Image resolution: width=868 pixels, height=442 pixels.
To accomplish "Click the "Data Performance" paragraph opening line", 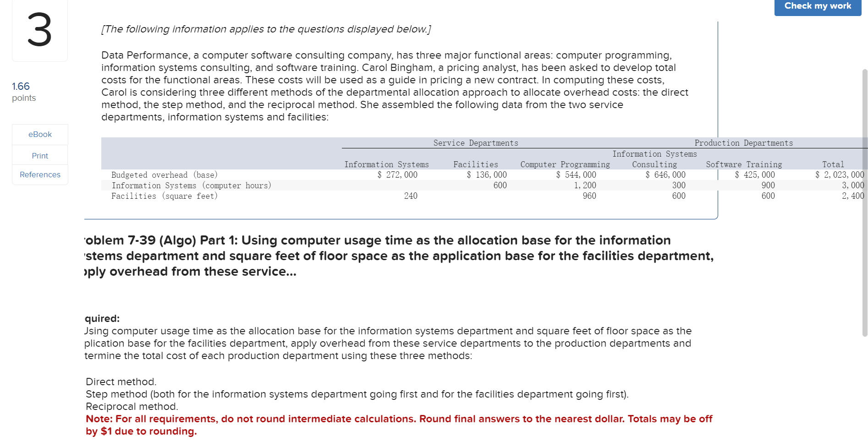I will (386, 55).
